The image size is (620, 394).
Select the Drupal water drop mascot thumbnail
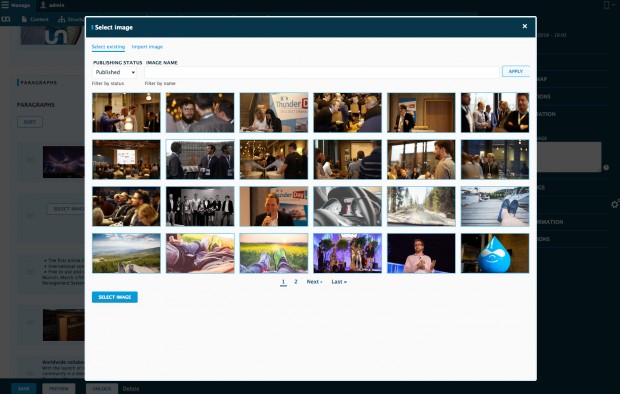click(495, 253)
